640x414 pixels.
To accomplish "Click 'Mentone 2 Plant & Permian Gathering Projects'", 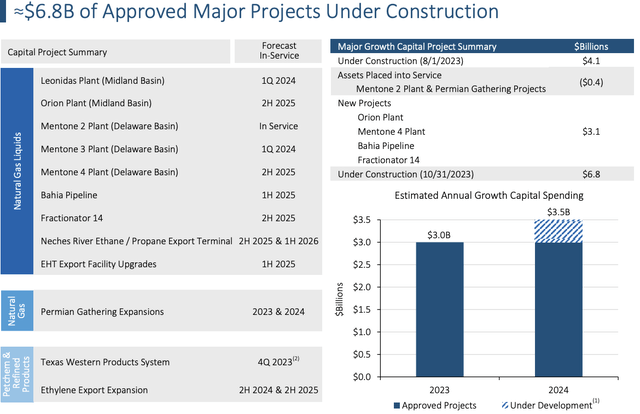I will pyautogui.click(x=451, y=89).
